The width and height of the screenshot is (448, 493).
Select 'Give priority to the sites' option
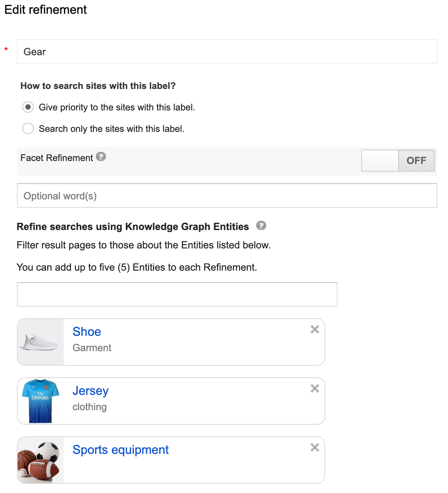pos(28,107)
